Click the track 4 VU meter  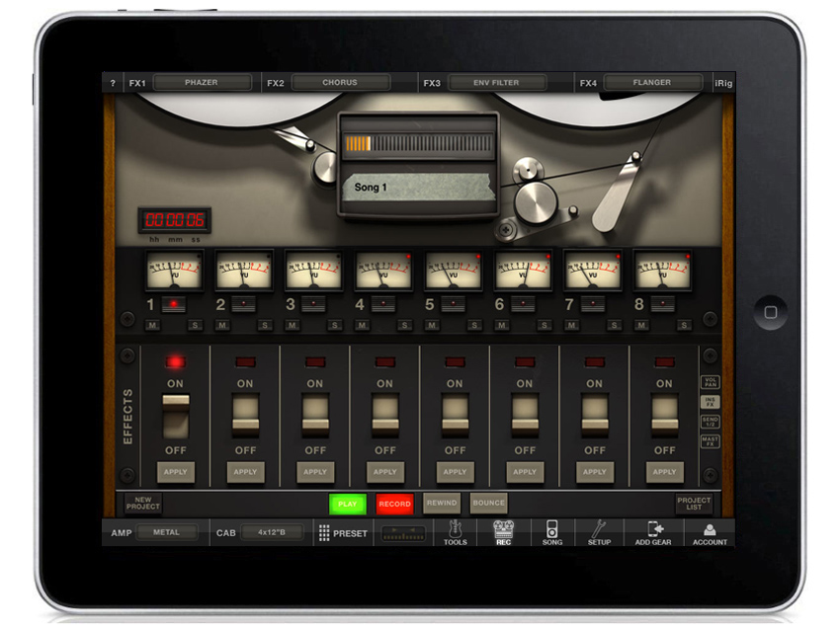[383, 271]
